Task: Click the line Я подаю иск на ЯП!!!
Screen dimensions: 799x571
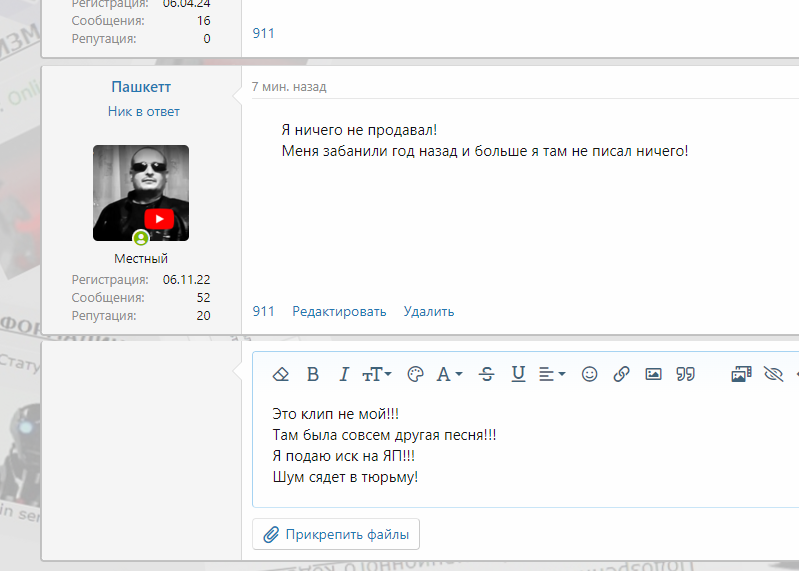Action: tap(343, 456)
